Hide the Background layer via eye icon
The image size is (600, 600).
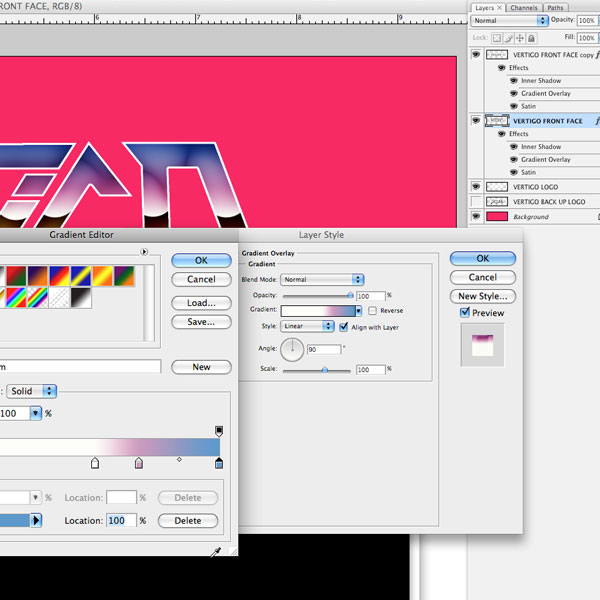click(476, 216)
